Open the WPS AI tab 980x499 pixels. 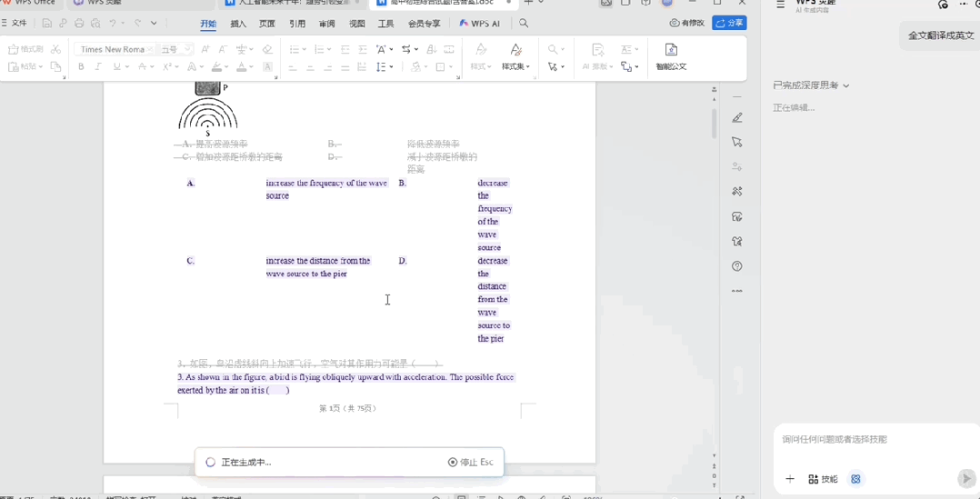click(480, 24)
